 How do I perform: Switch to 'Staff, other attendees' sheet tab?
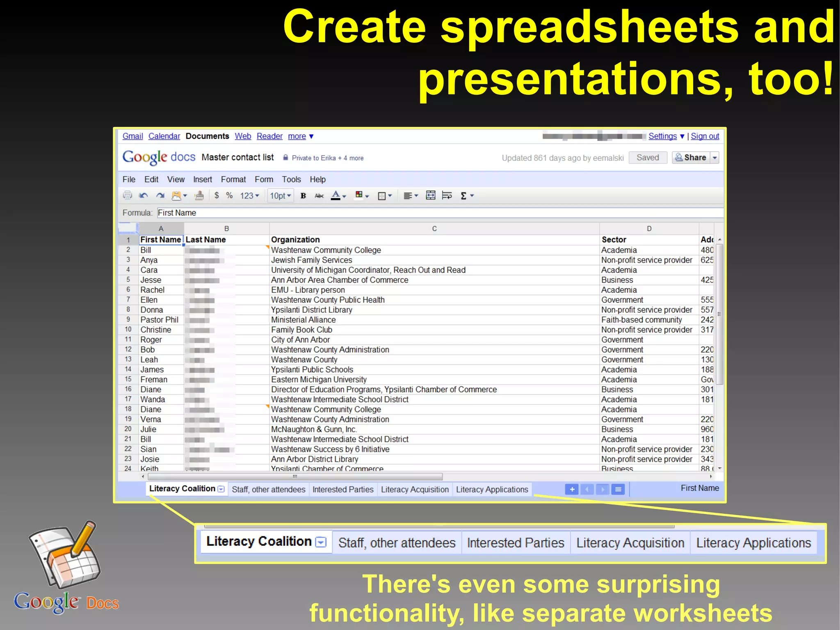(269, 490)
